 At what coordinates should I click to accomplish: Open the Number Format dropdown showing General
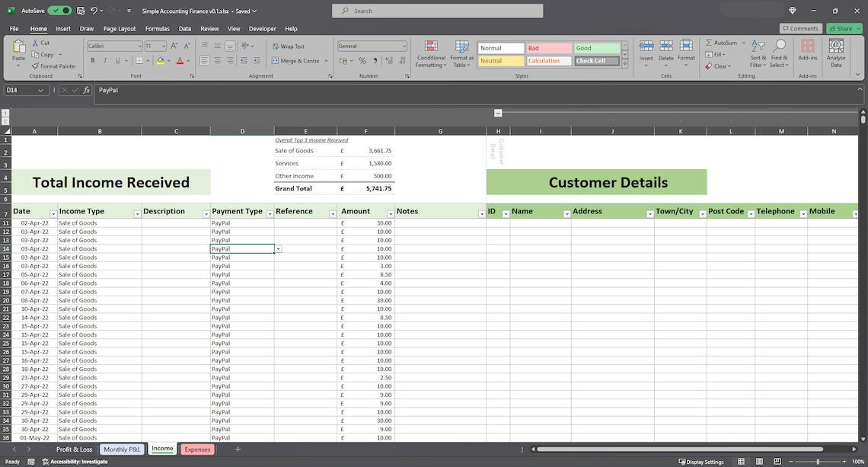pos(372,46)
